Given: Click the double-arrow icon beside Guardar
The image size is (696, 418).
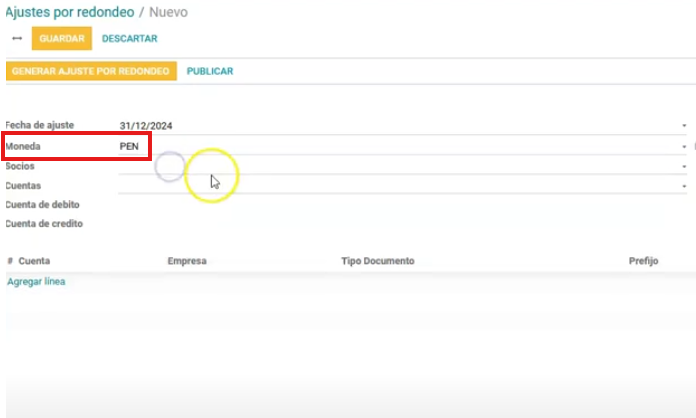Looking at the screenshot, I should 17,39.
